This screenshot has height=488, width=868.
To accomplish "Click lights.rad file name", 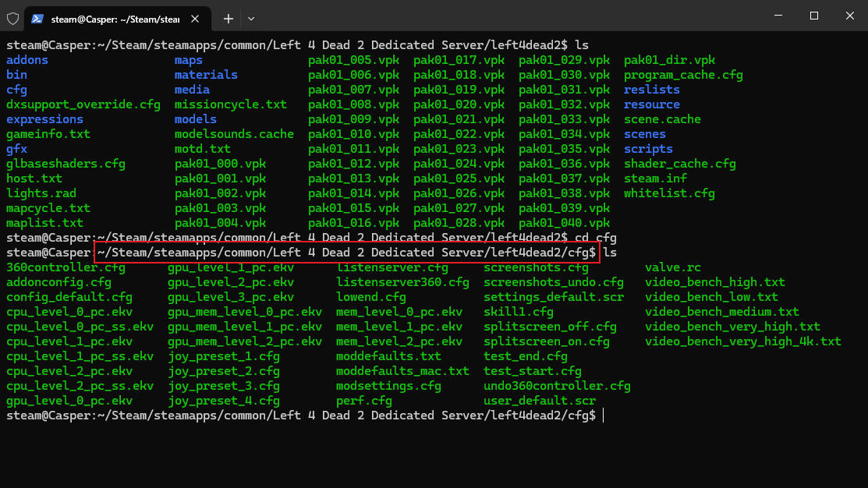I will pyautogui.click(x=41, y=193).
